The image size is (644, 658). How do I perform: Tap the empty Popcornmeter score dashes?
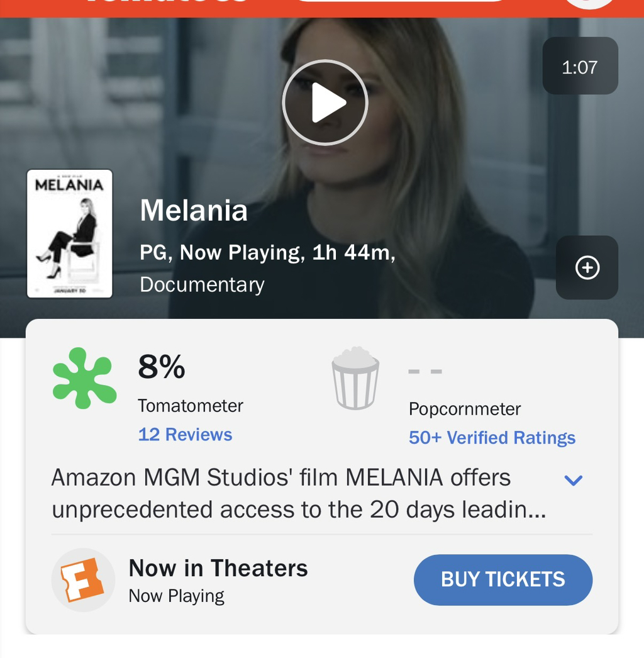(x=425, y=371)
